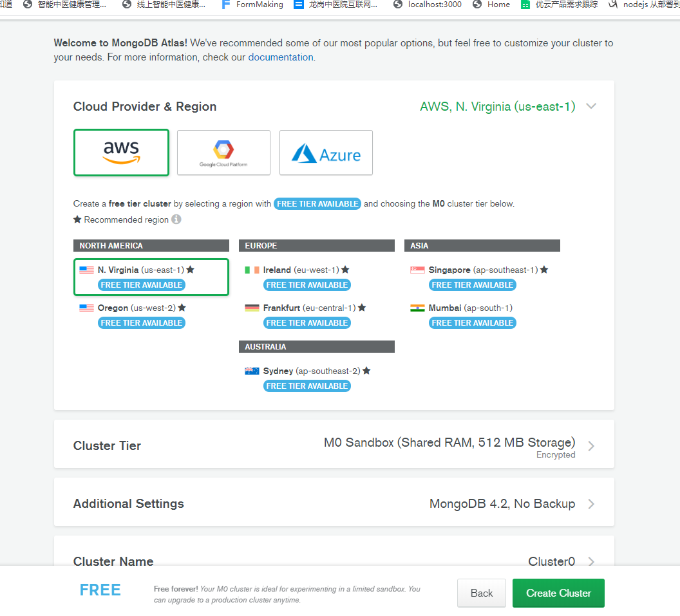Click the star next to Frankfurt region
The width and height of the screenshot is (680, 616).
pos(362,307)
